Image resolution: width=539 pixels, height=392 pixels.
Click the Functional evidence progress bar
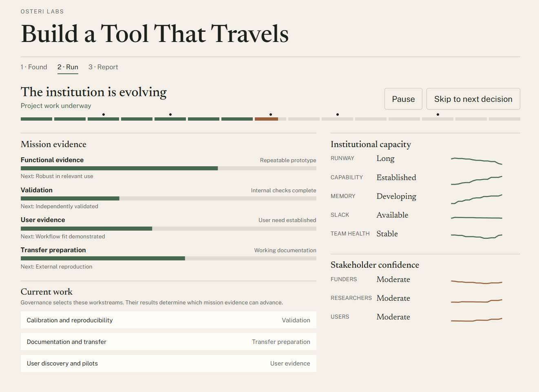[x=168, y=168]
